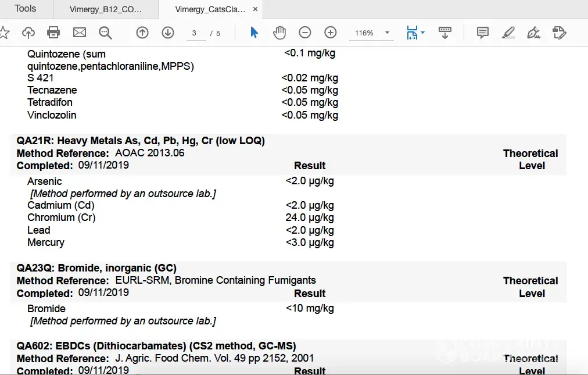The width and height of the screenshot is (588, 375).
Task: Expand fit page options dropdown
Action: pos(422,33)
